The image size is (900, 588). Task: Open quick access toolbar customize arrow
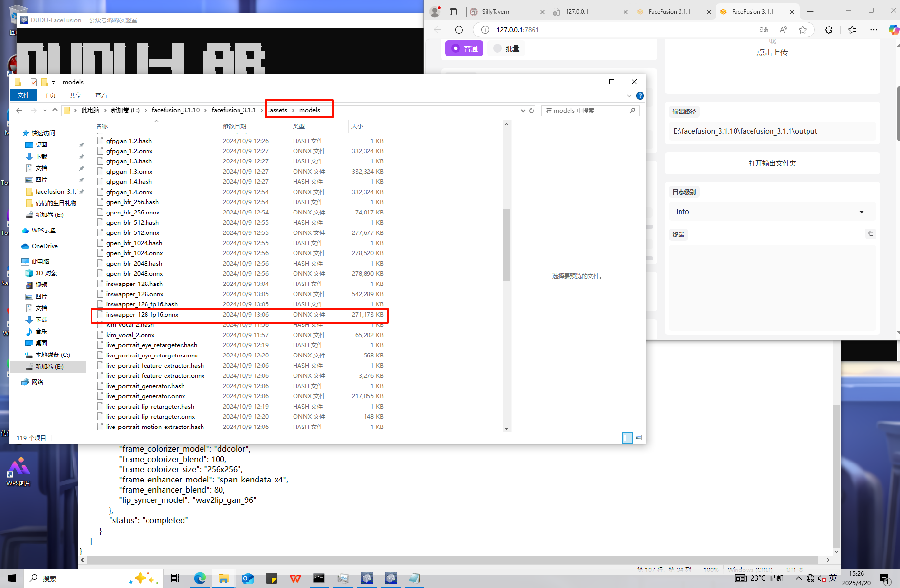(x=53, y=83)
